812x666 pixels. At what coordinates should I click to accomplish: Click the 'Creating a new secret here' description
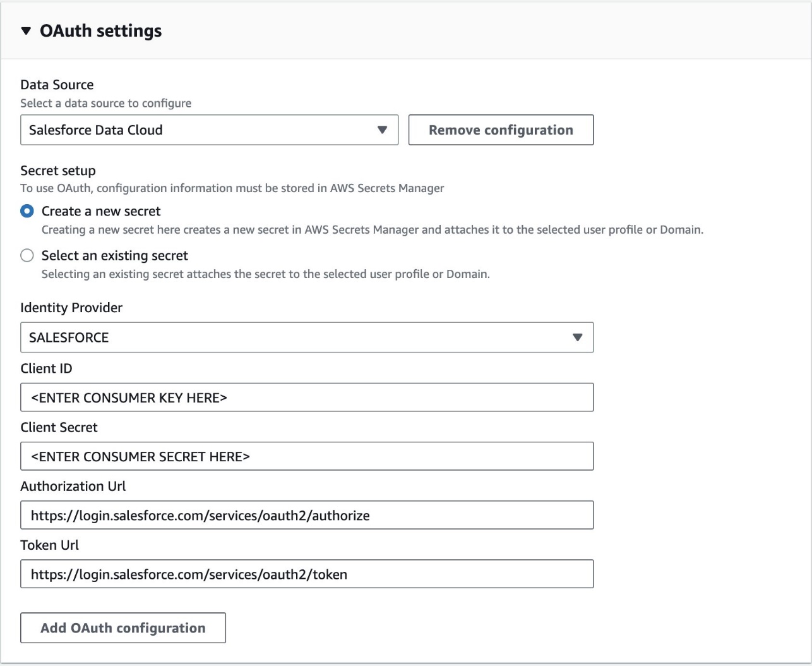[373, 230]
